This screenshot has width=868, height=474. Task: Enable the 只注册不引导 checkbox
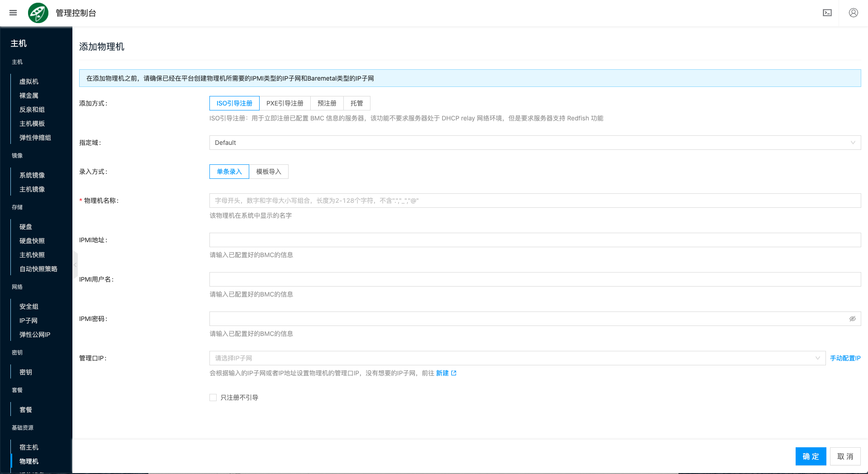click(x=213, y=397)
